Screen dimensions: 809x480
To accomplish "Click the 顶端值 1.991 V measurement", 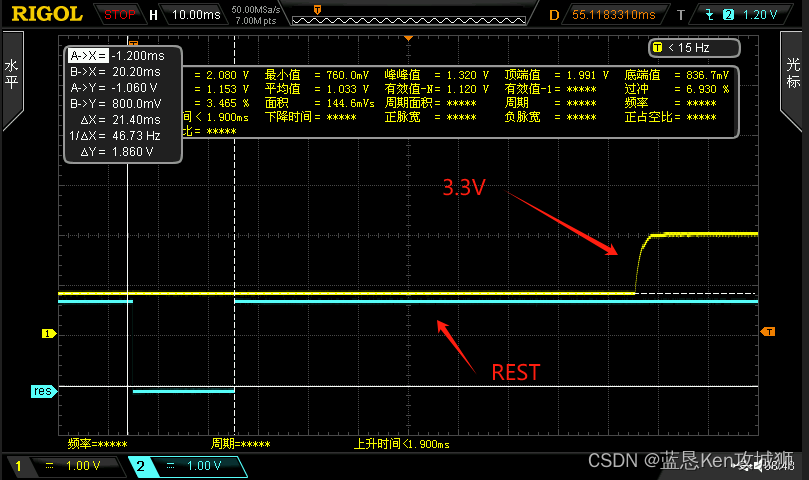I will [557, 75].
